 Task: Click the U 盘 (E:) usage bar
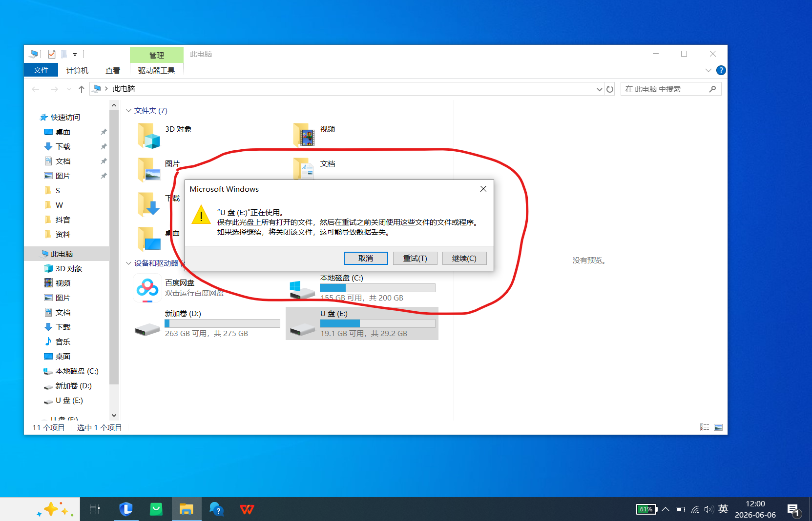point(377,323)
